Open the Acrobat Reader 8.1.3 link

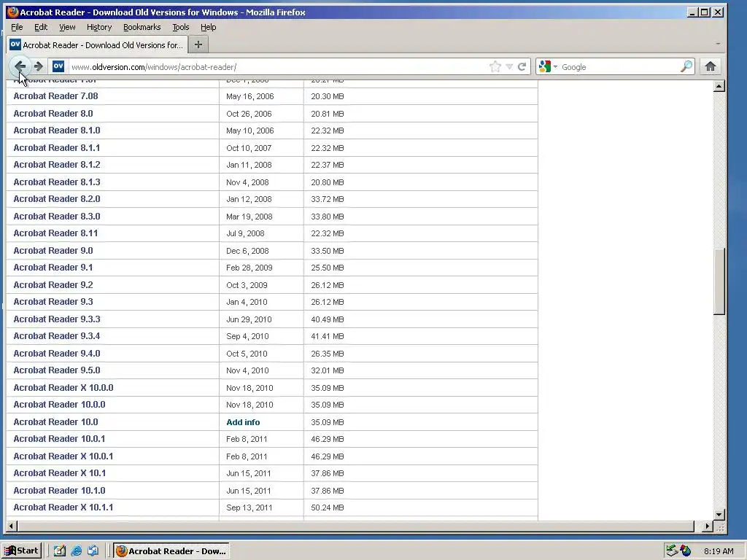coord(57,182)
